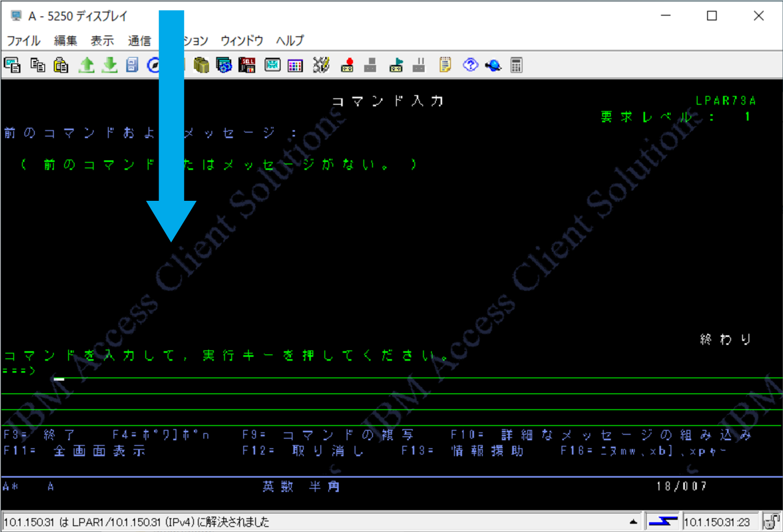783x532 pixels.
Task: Click the Paste clipboard icon
Action: click(61, 65)
